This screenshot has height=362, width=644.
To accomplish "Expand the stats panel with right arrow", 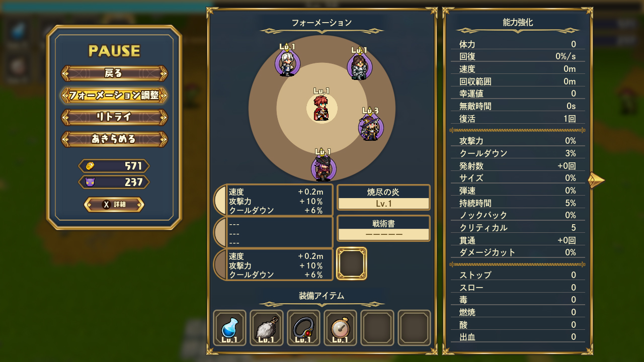I will 597,179.
